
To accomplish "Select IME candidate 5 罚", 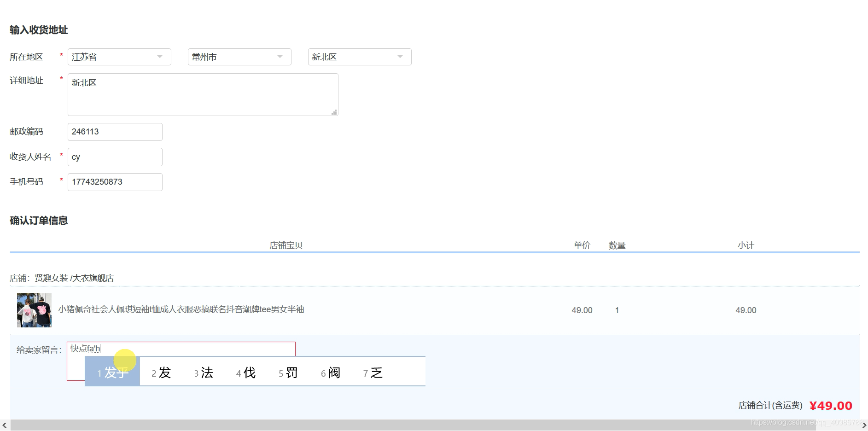I will click(288, 373).
